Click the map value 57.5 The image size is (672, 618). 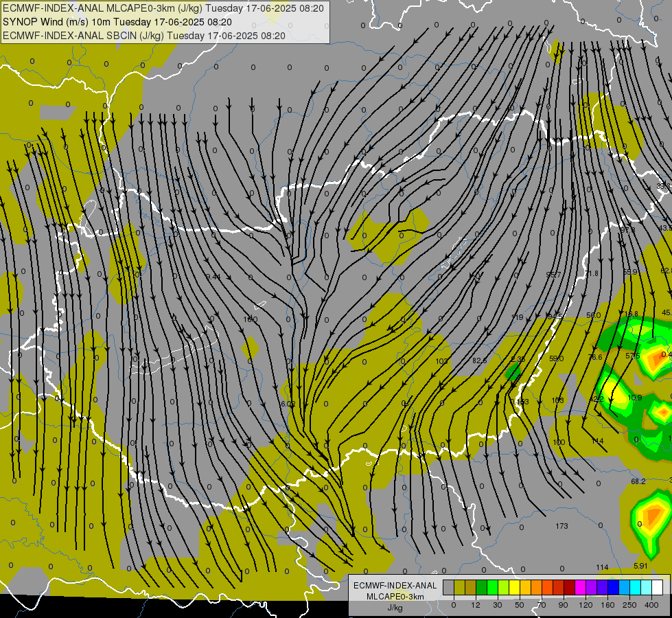point(633,356)
